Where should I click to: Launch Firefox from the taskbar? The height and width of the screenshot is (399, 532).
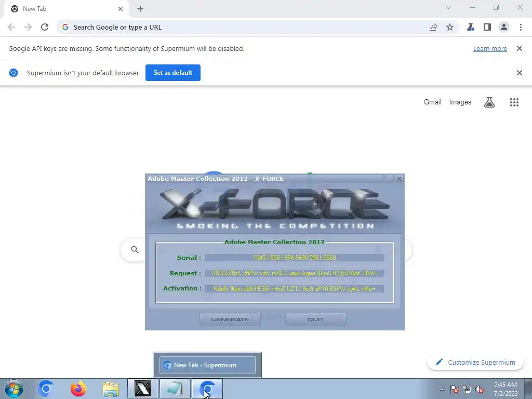[x=78, y=389]
